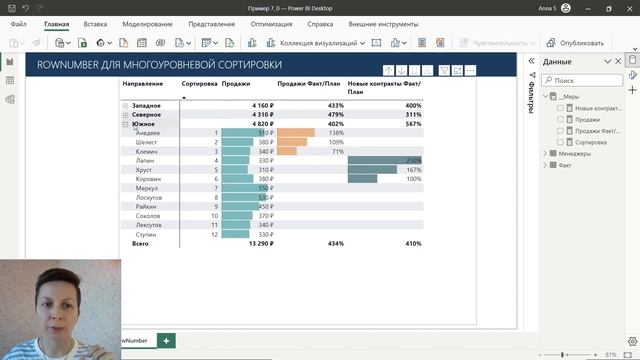Screen dimensions: 640x360
Task: Add a new page with plus button
Action: [x=166, y=340]
